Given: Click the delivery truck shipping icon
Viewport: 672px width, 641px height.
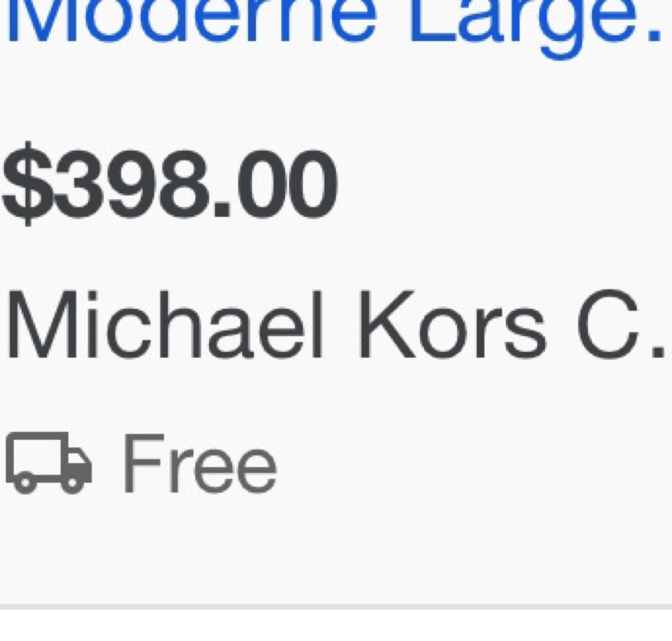Looking at the screenshot, I should point(49,463).
